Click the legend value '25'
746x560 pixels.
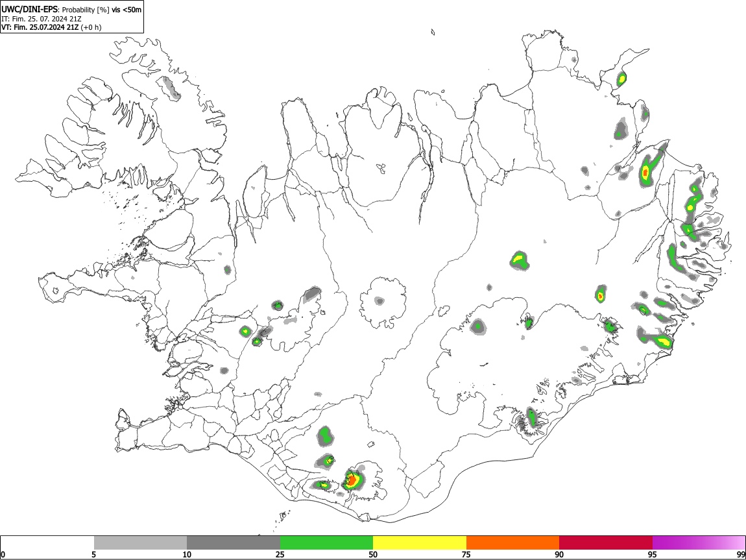[280, 555]
